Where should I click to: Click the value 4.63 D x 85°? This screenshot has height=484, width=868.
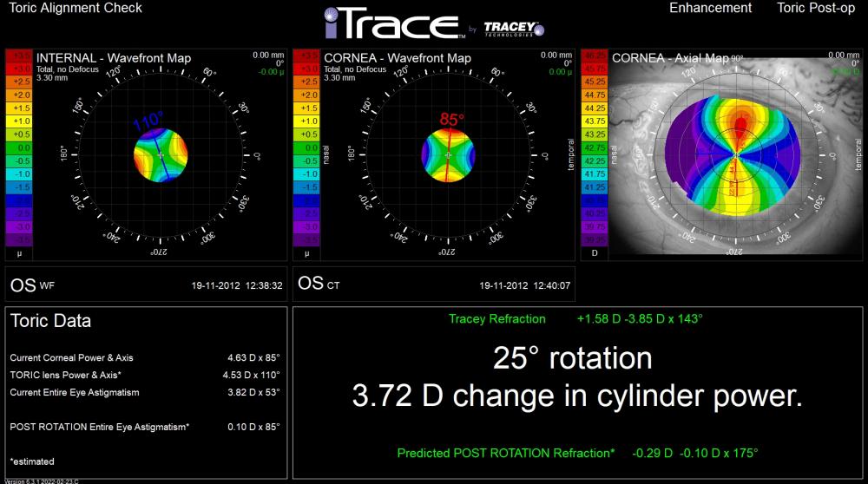pos(253,358)
